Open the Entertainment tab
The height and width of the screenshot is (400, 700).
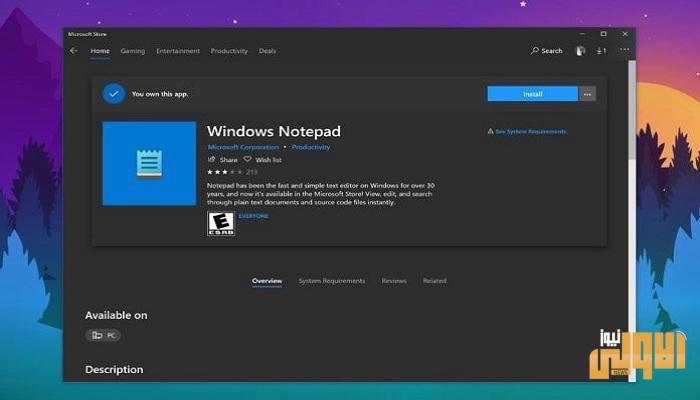coord(178,51)
